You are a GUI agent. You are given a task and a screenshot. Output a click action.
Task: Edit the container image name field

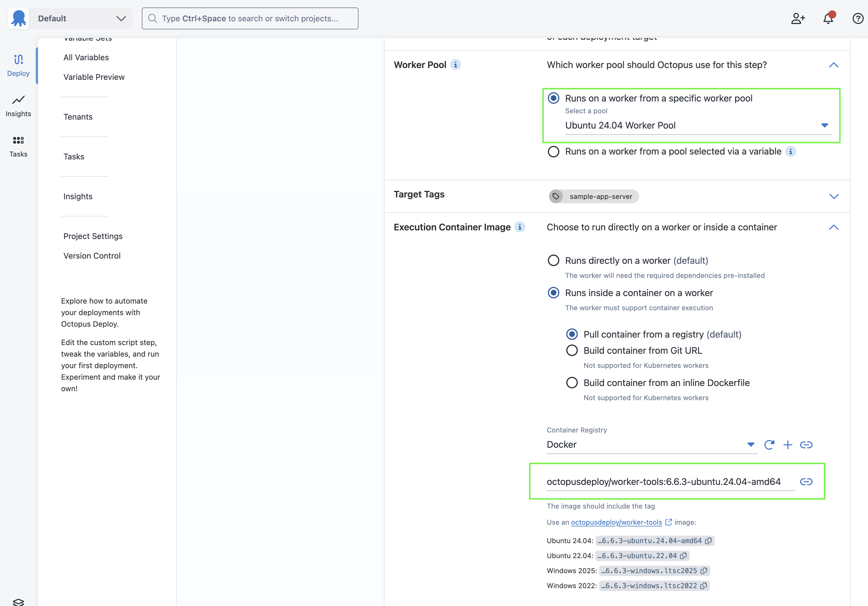pos(670,481)
